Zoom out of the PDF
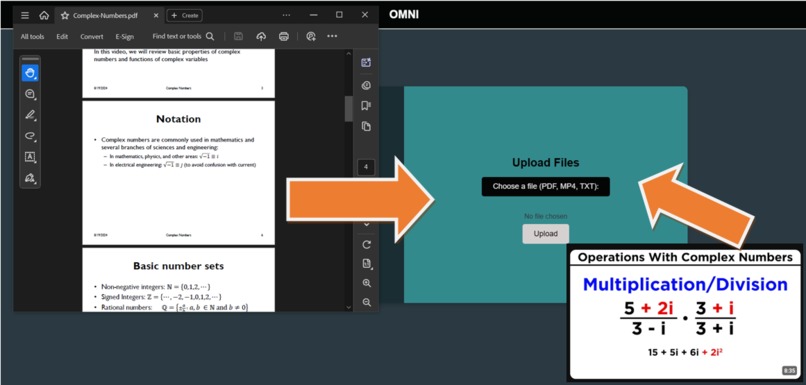The image size is (806, 385). pyautogui.click(x=367, y=302)
